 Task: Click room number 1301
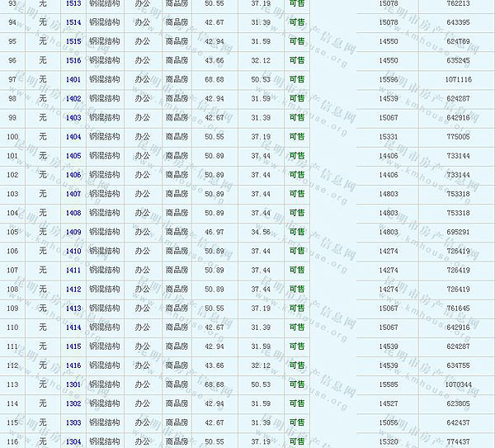pyautogui.click(x=73, y=384)
